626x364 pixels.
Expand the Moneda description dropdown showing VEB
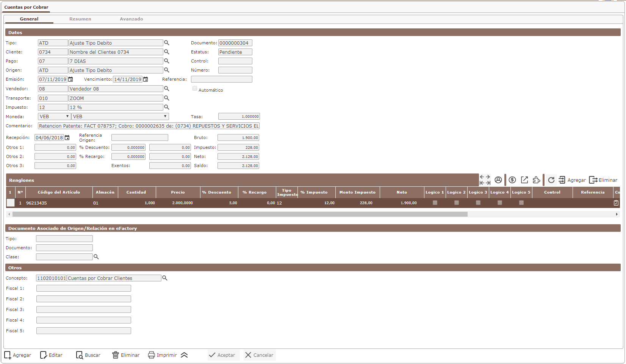click(120, 116)
